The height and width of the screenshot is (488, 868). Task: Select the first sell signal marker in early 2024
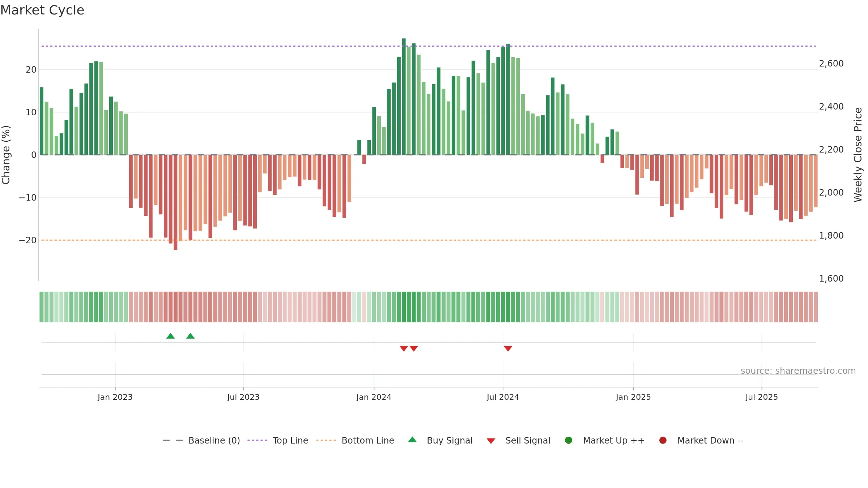(x=404, y=348)
